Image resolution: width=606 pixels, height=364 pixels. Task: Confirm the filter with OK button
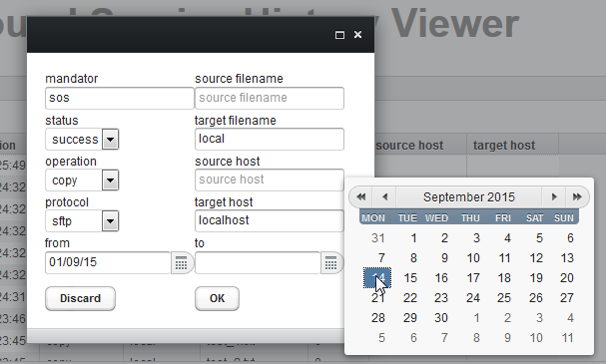(x=217, y=298)
